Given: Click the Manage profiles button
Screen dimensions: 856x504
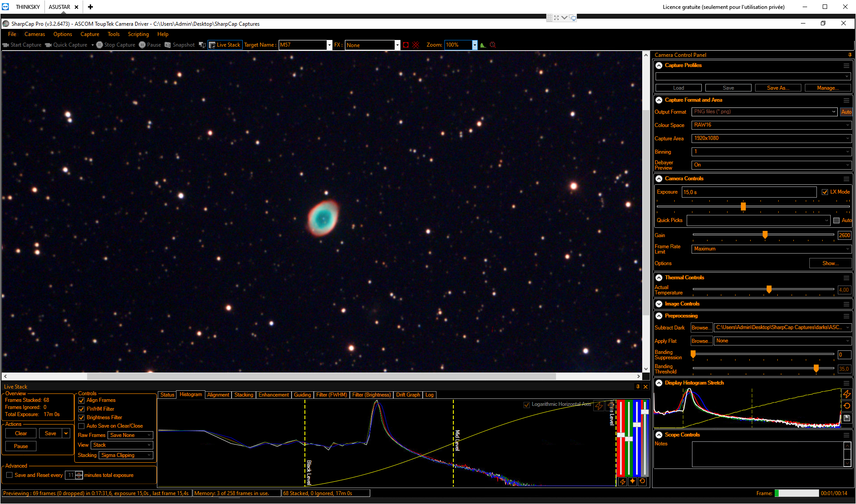Looking at the screenshot, I should (x=828, y=88).
